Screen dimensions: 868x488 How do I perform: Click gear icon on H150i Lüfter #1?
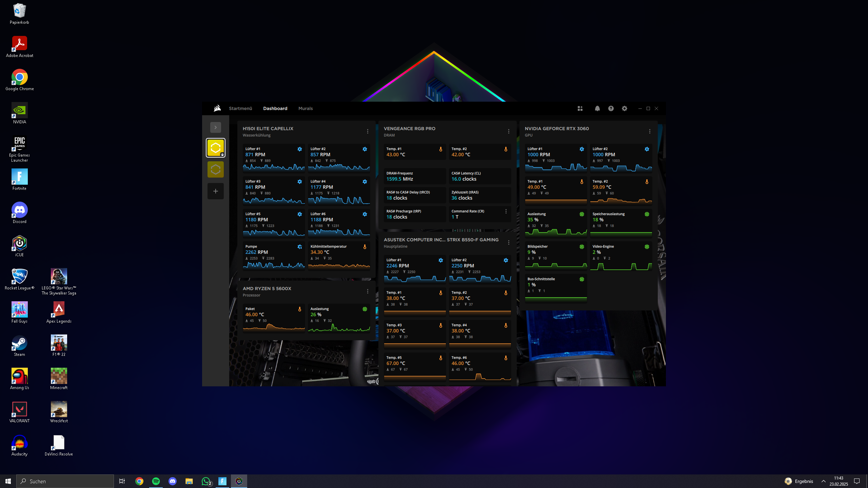[x=300, y=149]
